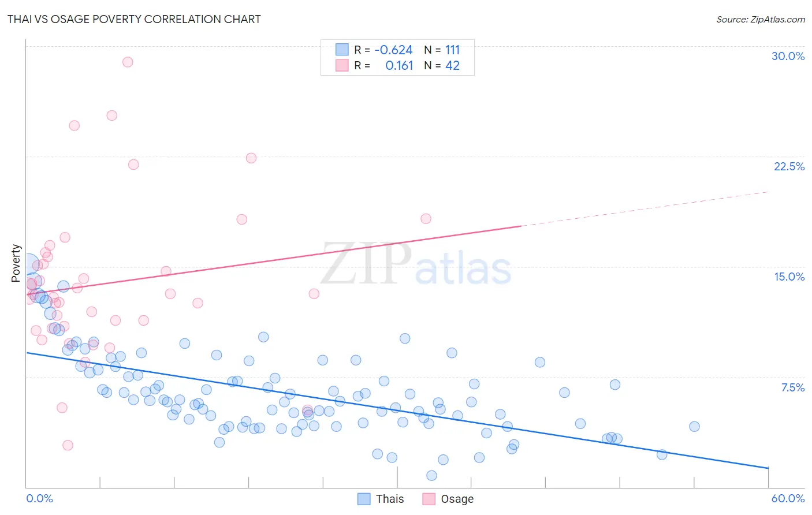
Task: Click the Poverty y-axis title
Action: (x=16, y=263)
